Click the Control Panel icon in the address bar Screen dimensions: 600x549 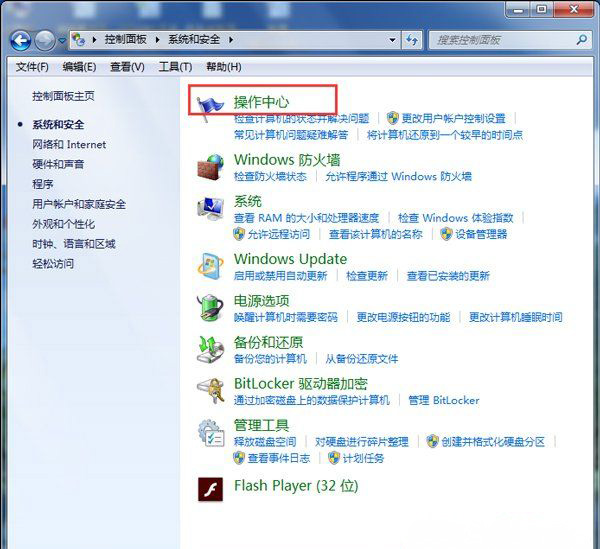point(78,39)
